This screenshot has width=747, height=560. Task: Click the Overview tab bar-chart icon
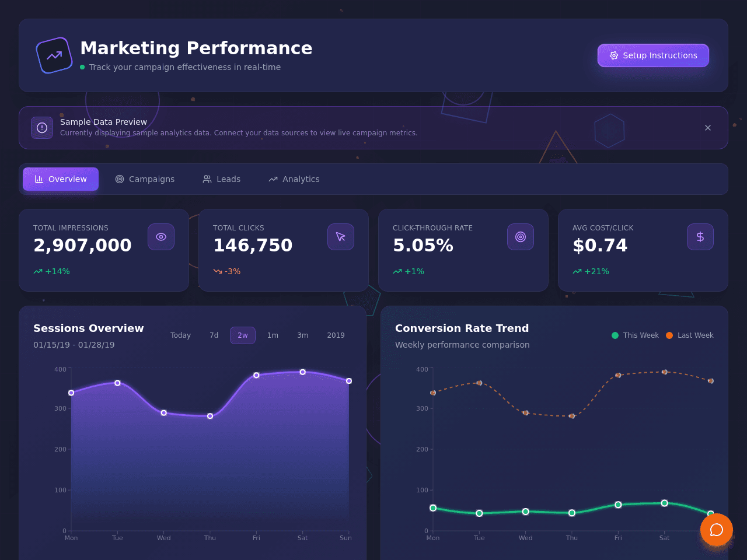(x=39, y=179)
